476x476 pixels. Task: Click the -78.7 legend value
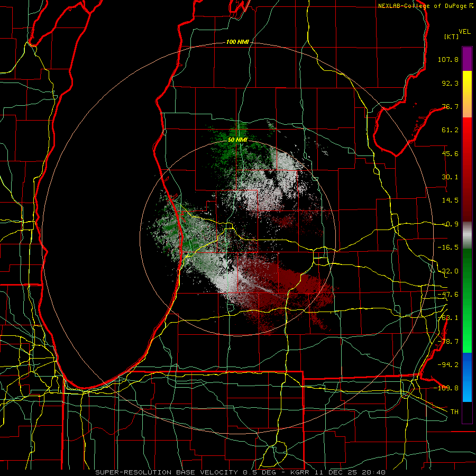(448, 342)
